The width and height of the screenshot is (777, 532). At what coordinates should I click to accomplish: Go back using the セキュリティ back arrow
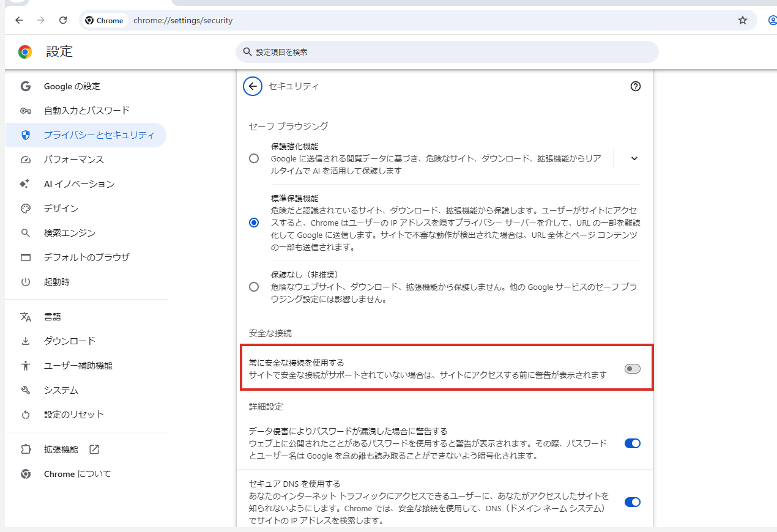[253, 86]
